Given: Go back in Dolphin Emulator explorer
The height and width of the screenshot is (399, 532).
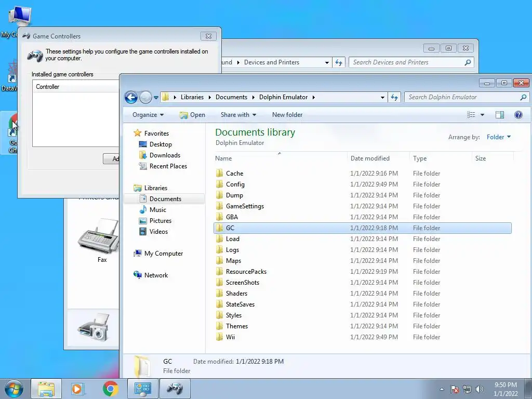Looking at the screenshot, I should [131, 97].
